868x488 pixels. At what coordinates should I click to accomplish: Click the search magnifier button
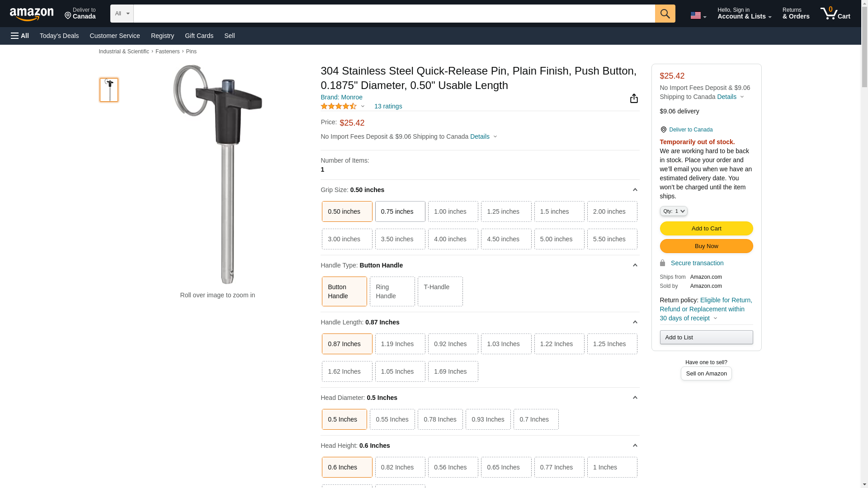click(x=665, y=14)
